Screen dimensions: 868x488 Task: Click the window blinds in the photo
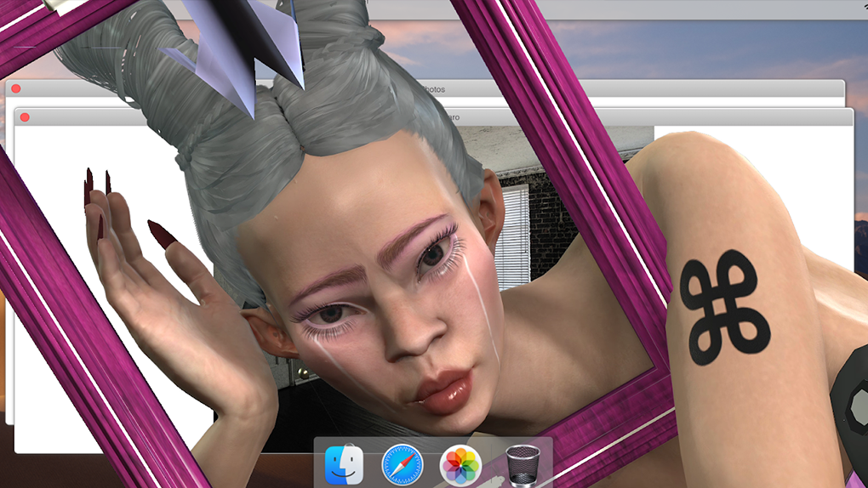512,225
